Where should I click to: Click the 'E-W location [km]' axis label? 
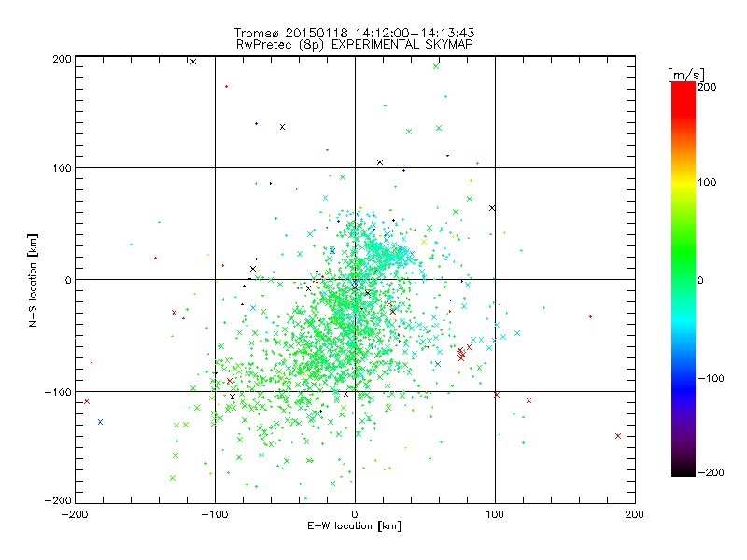[x=354, y=526]
